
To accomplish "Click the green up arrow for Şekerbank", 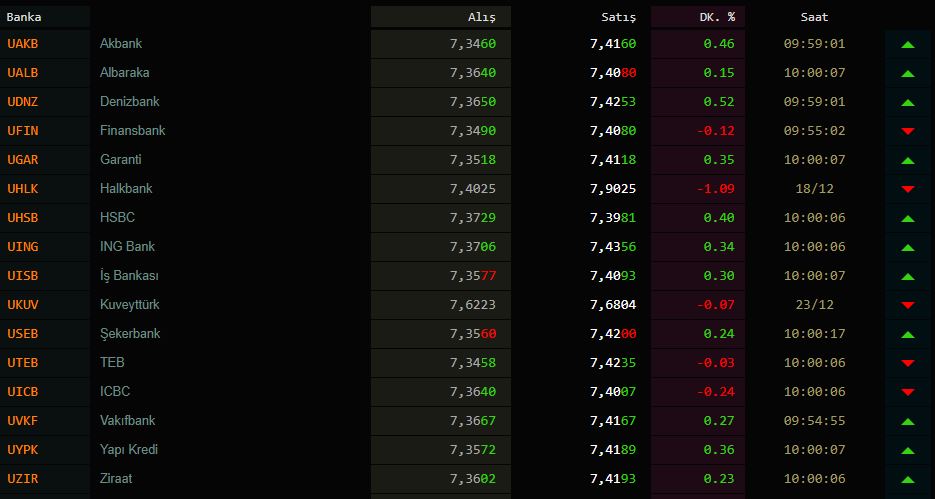I will click(x=908, y=335).
